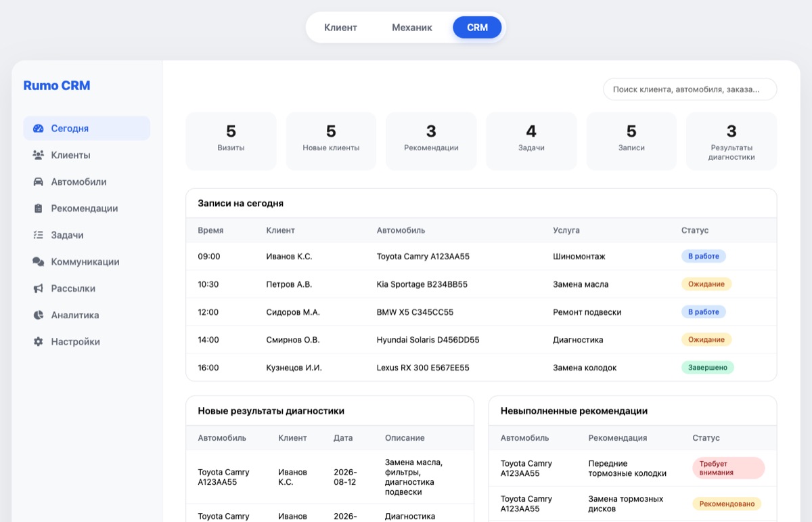This screenshot has width=812, height=522.
Task: Click Ожидание status for Смирнов
Action: 706,340
